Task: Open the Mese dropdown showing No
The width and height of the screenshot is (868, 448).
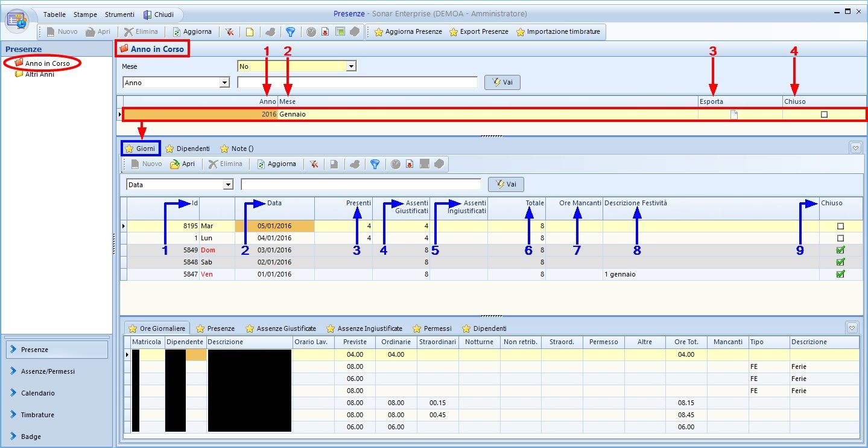Action: tap(351, 66)
